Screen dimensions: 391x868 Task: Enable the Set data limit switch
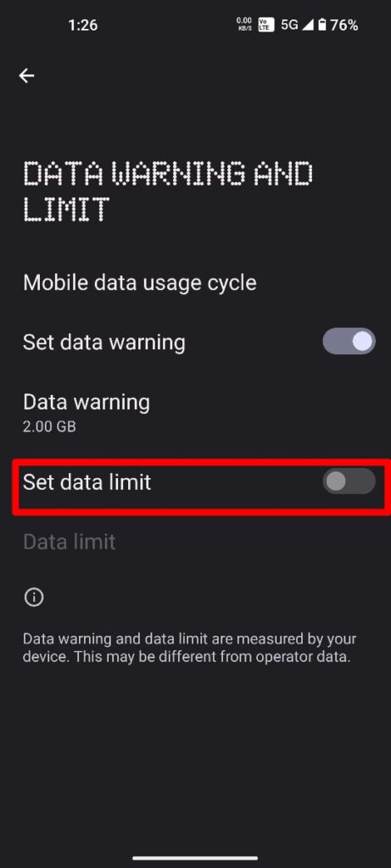[x=349, y=481]
